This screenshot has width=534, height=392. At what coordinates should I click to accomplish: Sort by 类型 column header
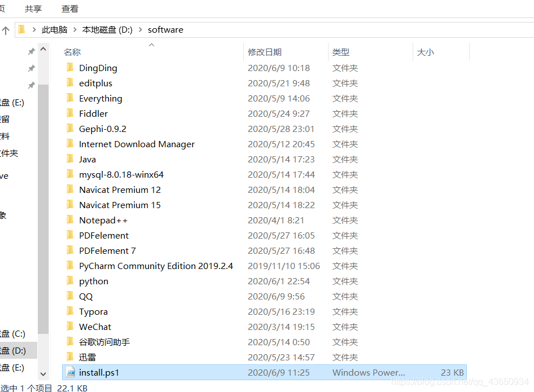tap(341, 52)
